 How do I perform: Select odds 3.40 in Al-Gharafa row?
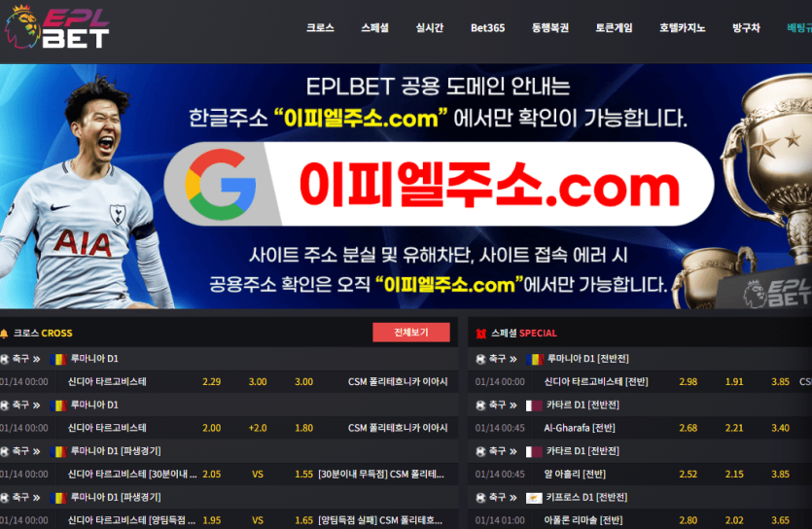781,428
